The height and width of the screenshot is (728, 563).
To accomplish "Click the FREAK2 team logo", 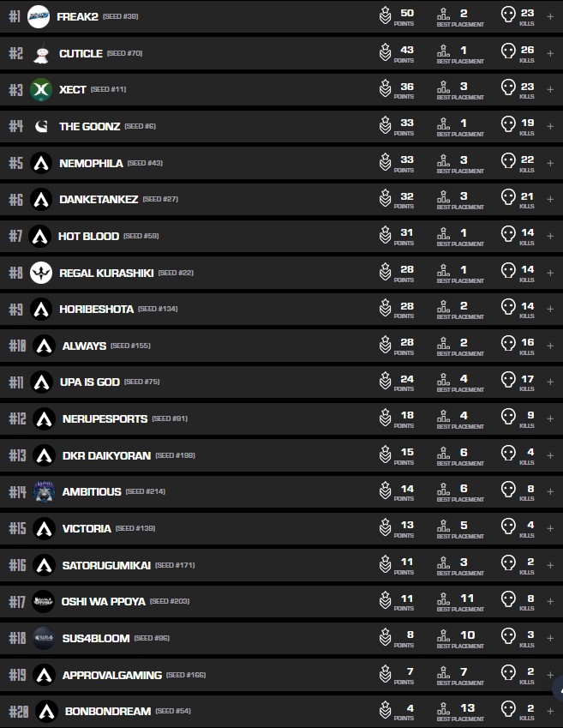I will [39, 16].
